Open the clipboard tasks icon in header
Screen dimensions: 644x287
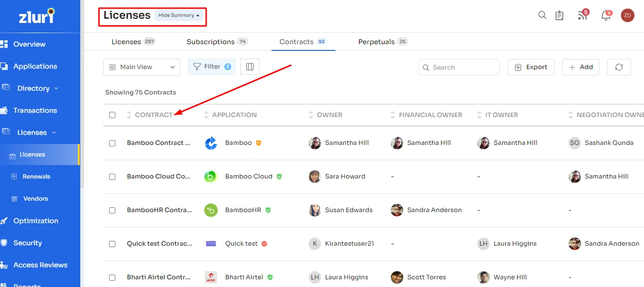(559, 15)
